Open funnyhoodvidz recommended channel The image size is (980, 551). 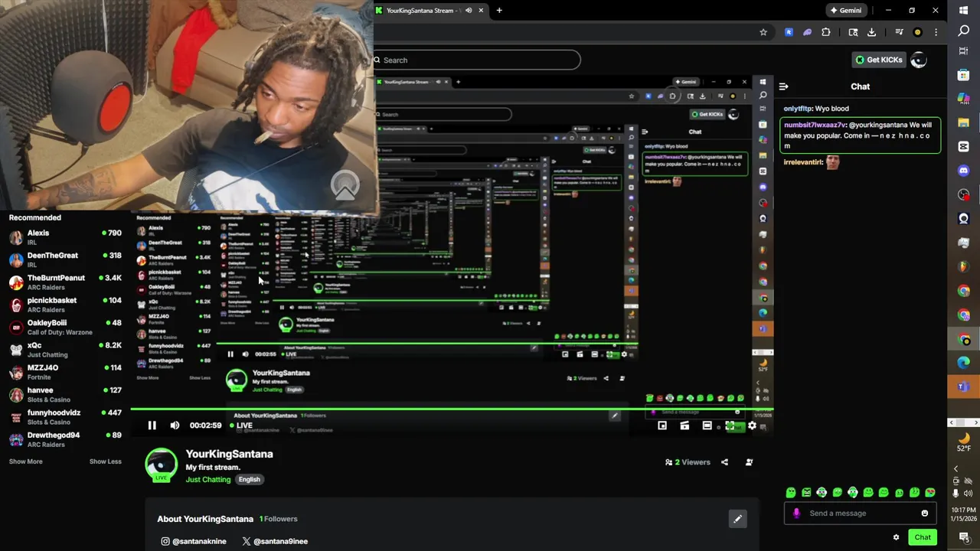tap(65, 417)
